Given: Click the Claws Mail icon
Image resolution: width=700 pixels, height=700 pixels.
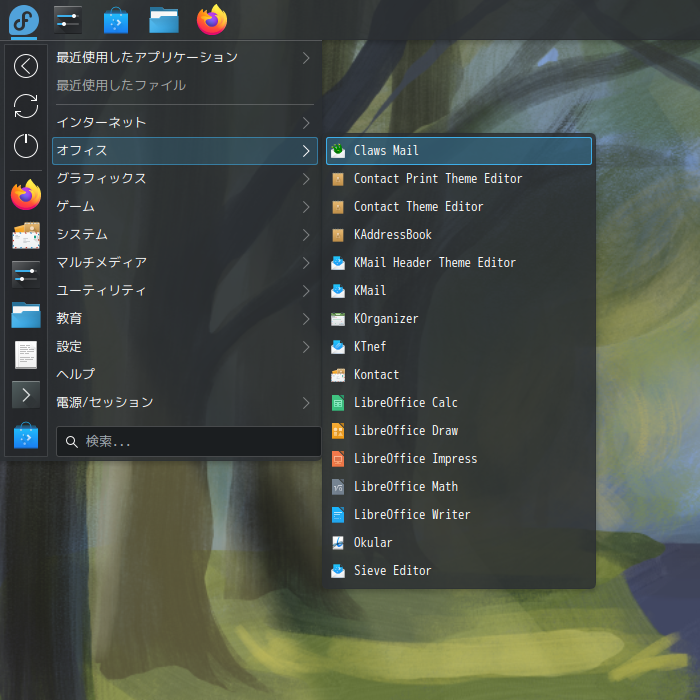Looking at the screenshot, I should 338,151.
